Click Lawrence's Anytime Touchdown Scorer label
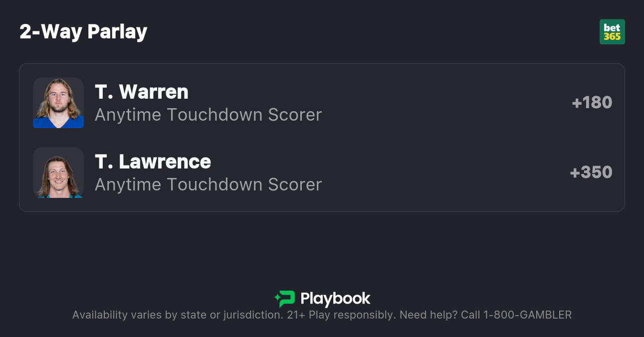 click(208, 184)
